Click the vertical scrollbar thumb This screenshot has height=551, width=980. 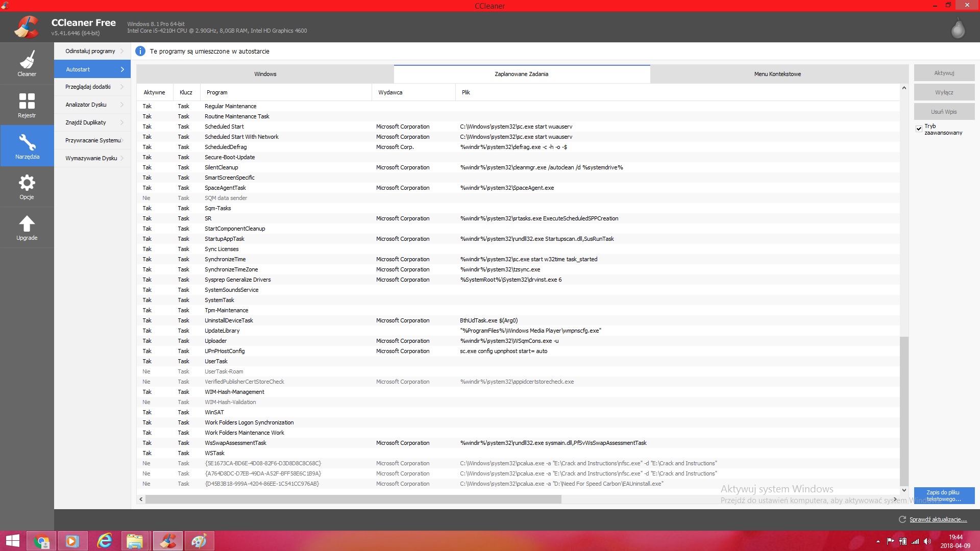point(904,411)
